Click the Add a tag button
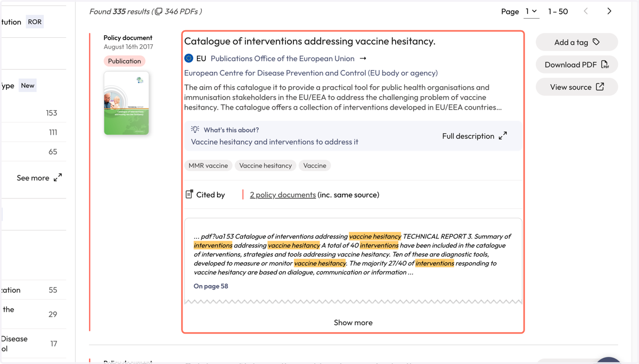The image size is (639, 364). [x=577, y=42]
